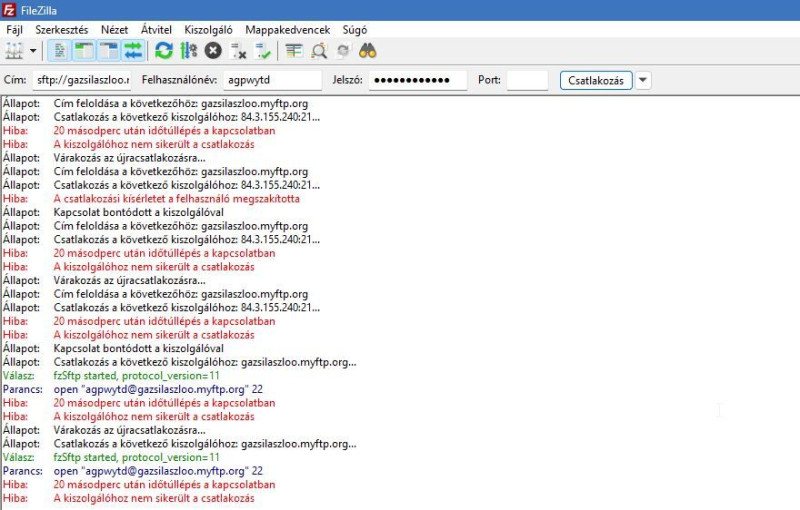
Task: Open the Nézet menu
Action: [x=114, y=30]
